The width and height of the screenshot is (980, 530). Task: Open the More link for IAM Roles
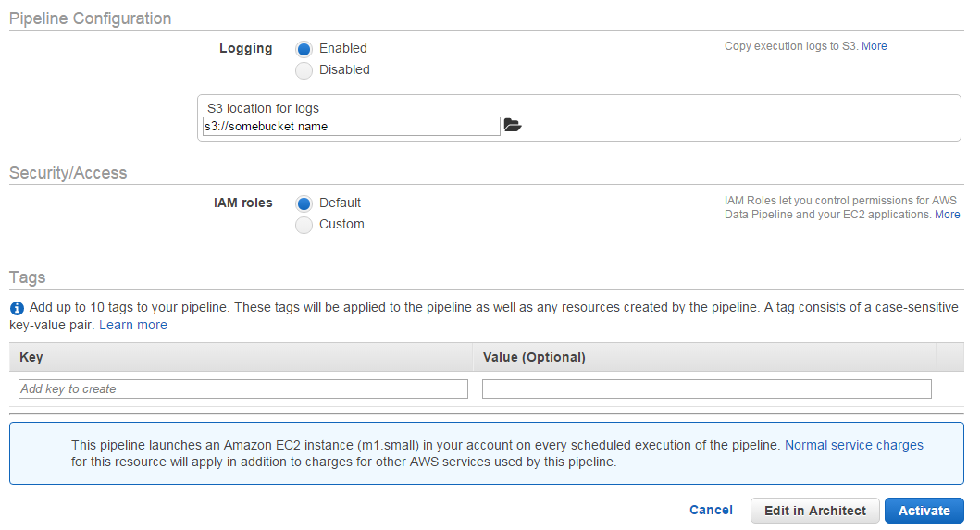(x=947, y=215)
